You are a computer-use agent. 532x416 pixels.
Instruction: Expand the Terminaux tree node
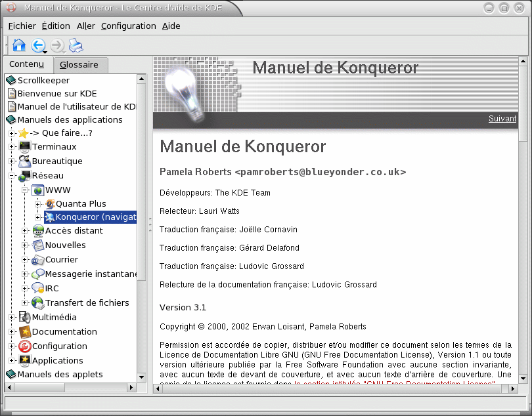11,147
